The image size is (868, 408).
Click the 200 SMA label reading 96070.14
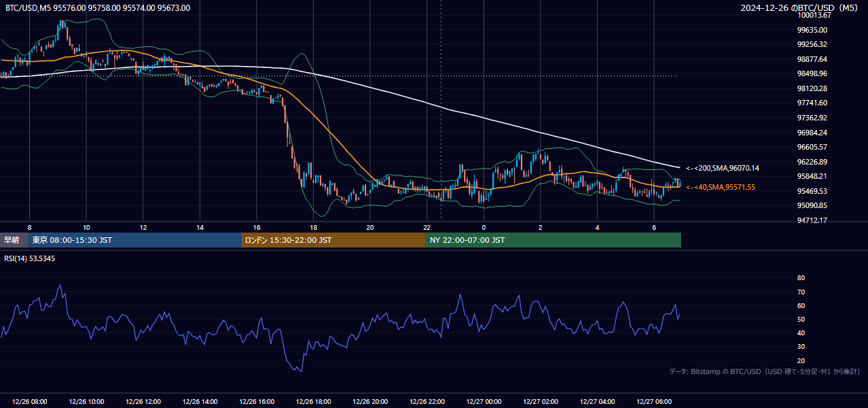(723, 168)
